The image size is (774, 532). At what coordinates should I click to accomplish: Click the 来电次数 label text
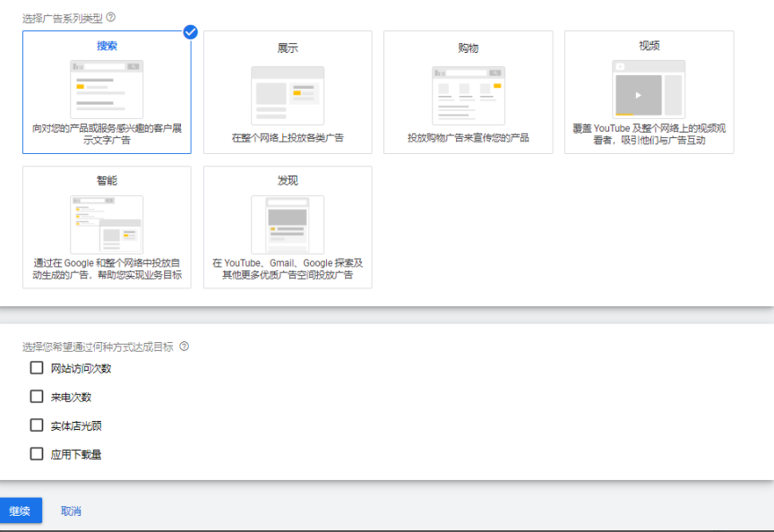pyautogui.click(x=71, y=398)
